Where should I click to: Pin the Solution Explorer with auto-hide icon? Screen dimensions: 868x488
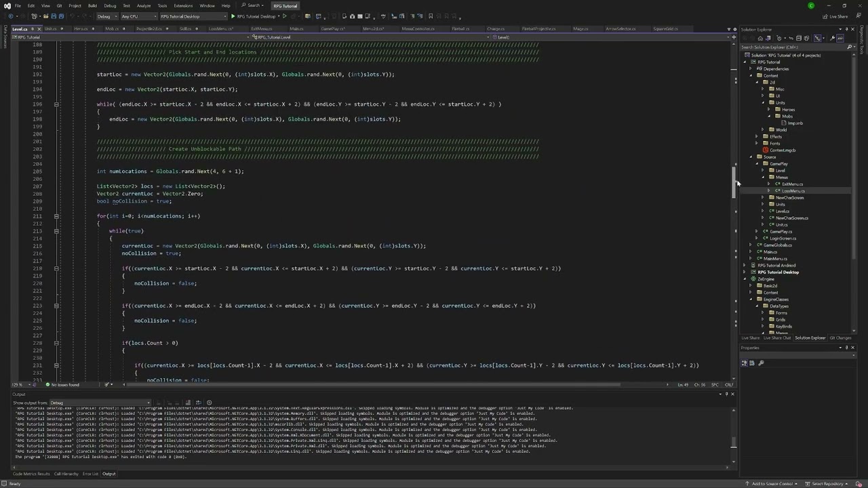click(x=846, y=29)
